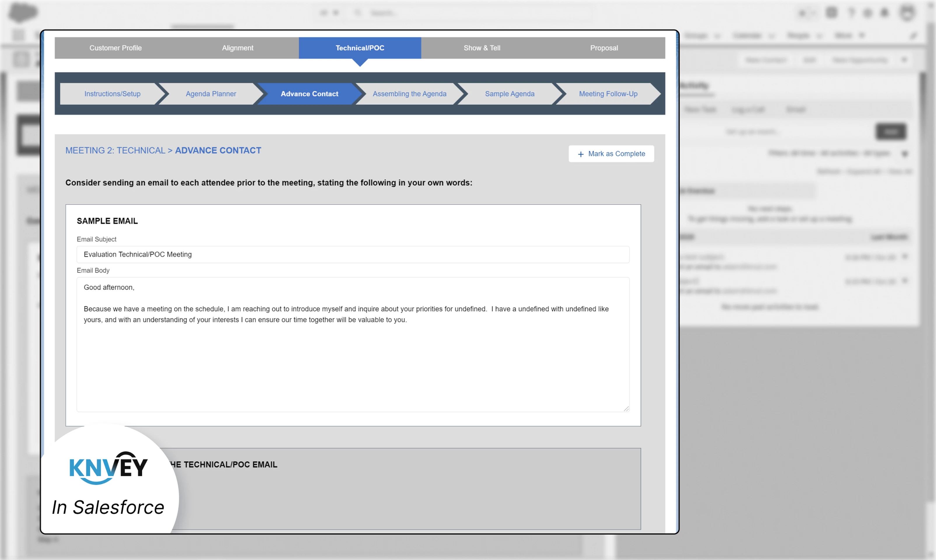Viewport: 936px width, 560px height.
Task: Select the Agenda Planner step
Action: point(211,94)
